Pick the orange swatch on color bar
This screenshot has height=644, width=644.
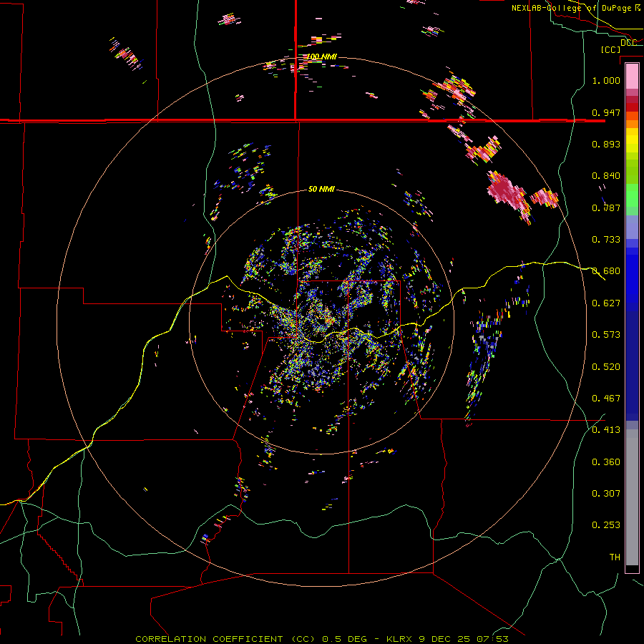pos(632,124)
